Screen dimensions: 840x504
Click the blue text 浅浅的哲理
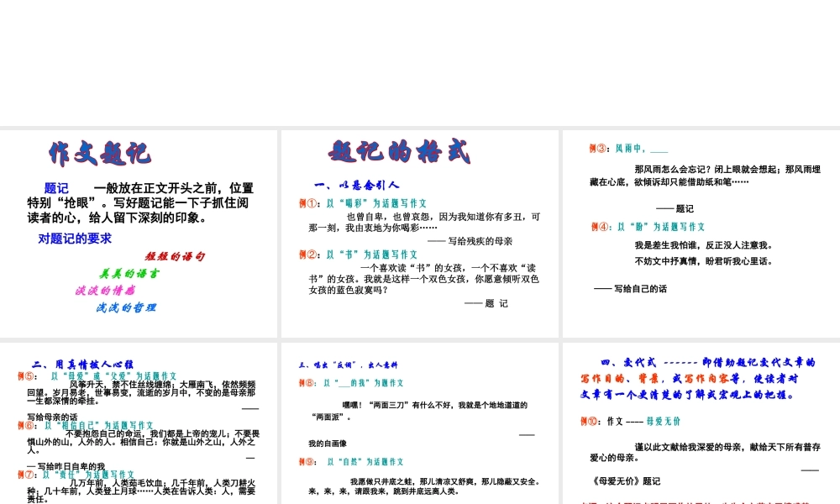coord(127,307)
